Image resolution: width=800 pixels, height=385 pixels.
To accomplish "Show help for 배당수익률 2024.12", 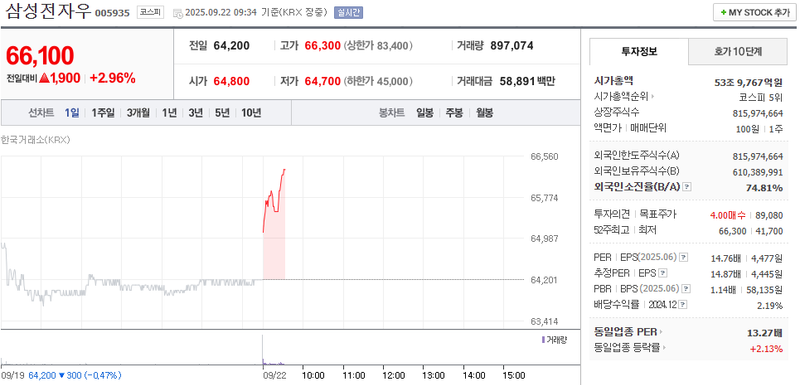I will click(683, 305).
